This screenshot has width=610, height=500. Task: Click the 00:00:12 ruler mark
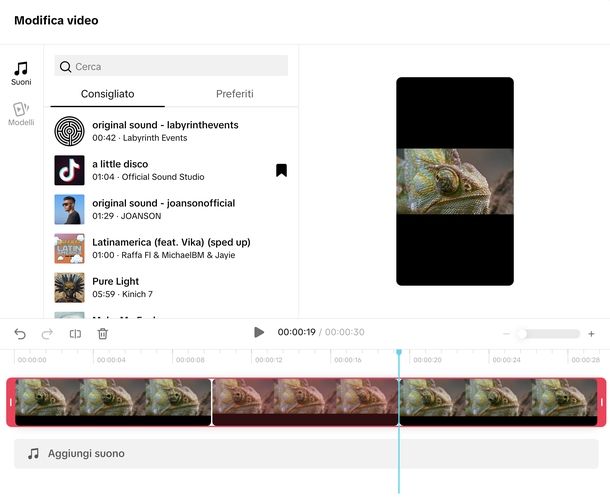[269, 360]
